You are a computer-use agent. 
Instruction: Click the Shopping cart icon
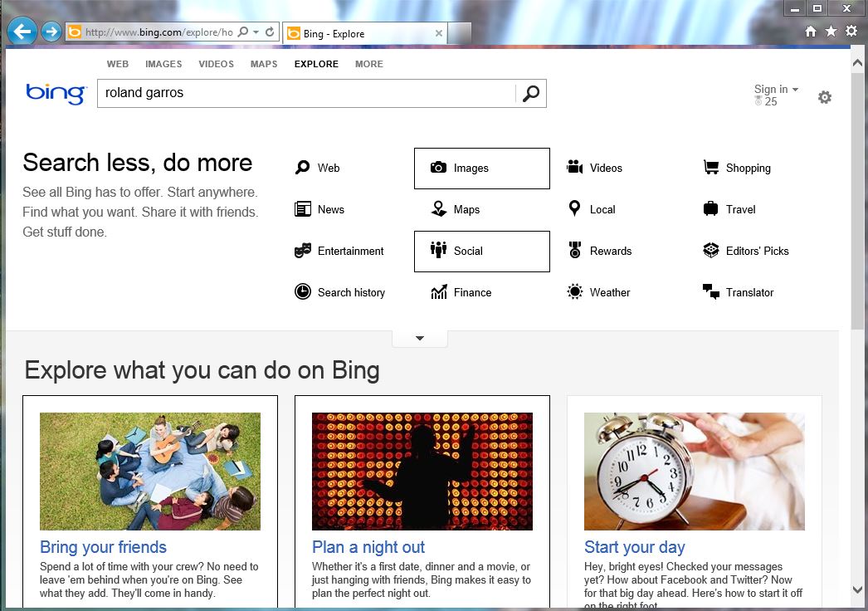pos(711,167)
